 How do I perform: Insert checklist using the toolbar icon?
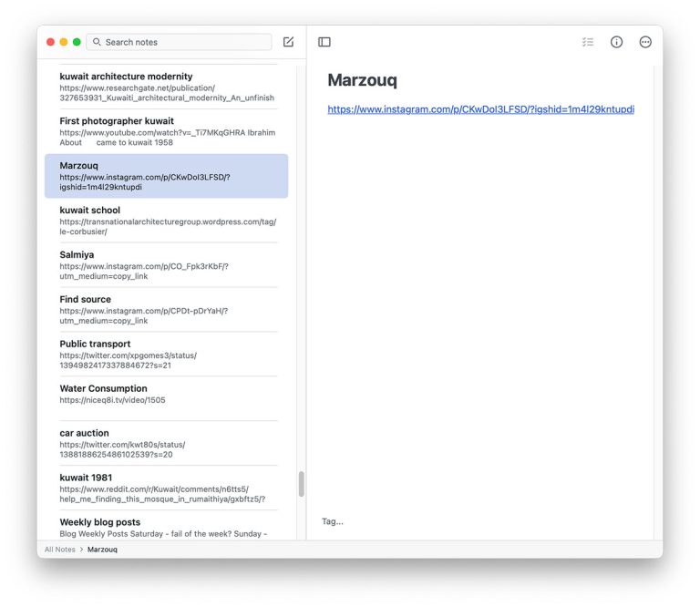(x=588, y=42)
